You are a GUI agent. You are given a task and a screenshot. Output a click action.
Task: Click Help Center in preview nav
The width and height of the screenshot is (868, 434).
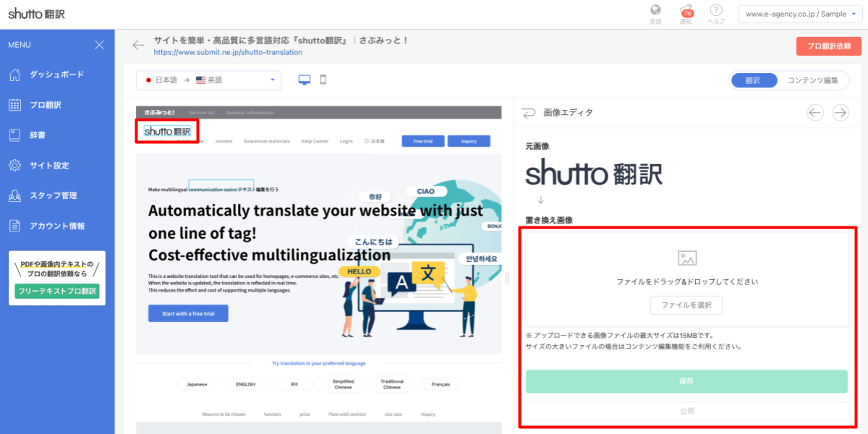pyautogui.click(x=315, y=141)
